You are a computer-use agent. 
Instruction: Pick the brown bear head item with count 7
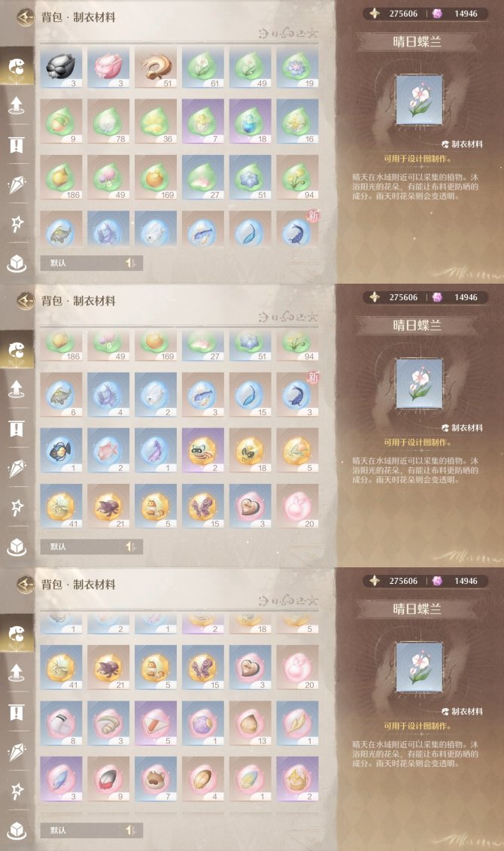pyautogui.click(x=156, y=780)
